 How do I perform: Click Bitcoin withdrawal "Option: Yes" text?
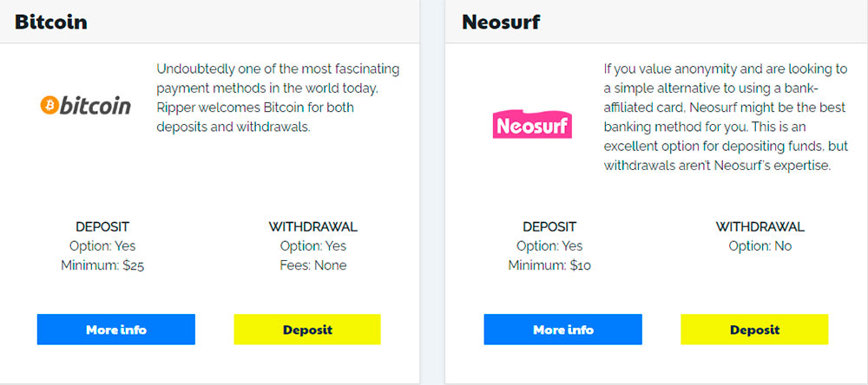coord(313,246)
